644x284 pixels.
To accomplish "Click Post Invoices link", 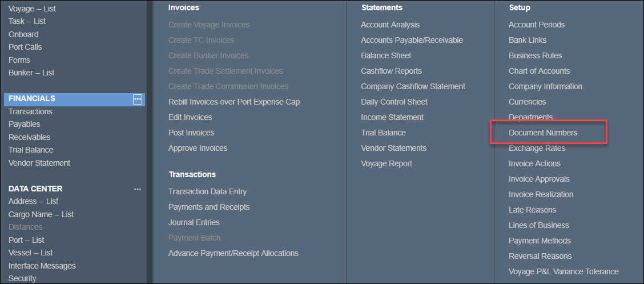I will click(x=191, y=133).
